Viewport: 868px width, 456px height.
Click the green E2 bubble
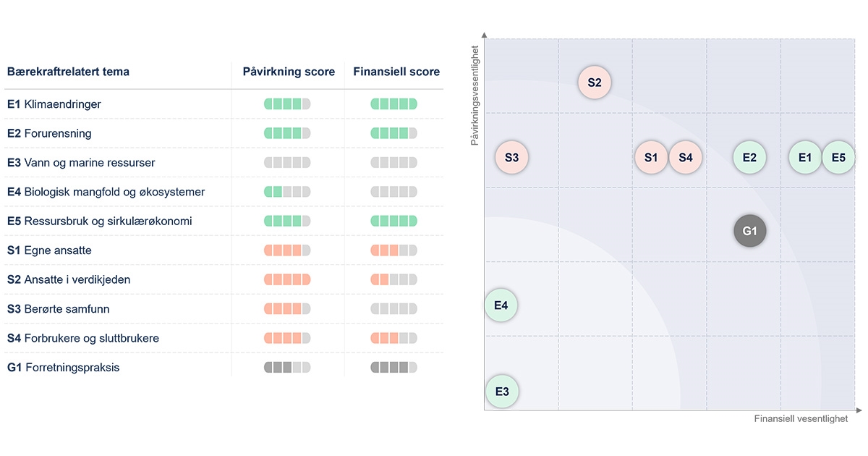pyautogui.click(x=749, y=157)
